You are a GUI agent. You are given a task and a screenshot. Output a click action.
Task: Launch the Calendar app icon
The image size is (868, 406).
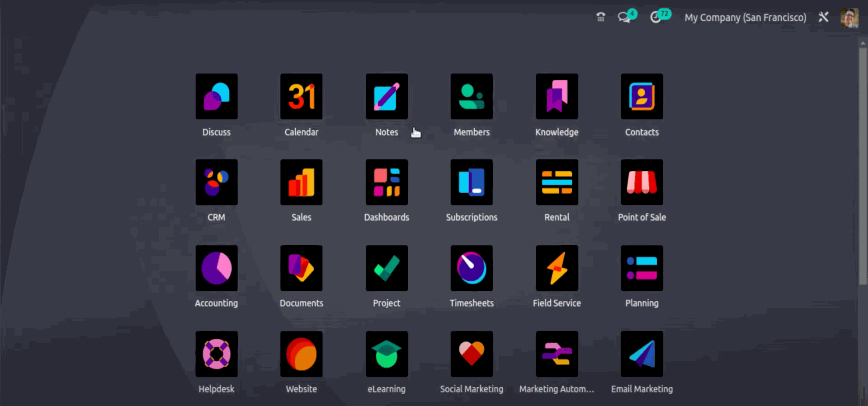point(301,97)
